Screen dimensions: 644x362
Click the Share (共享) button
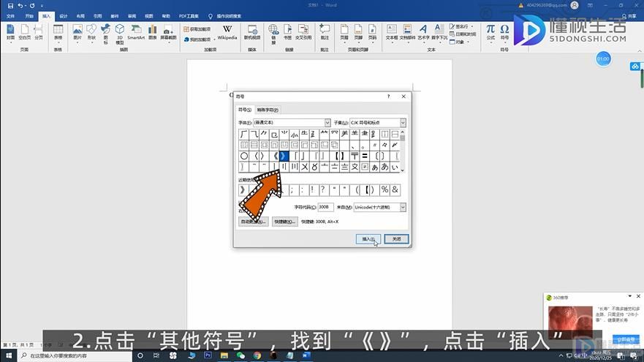629,16
